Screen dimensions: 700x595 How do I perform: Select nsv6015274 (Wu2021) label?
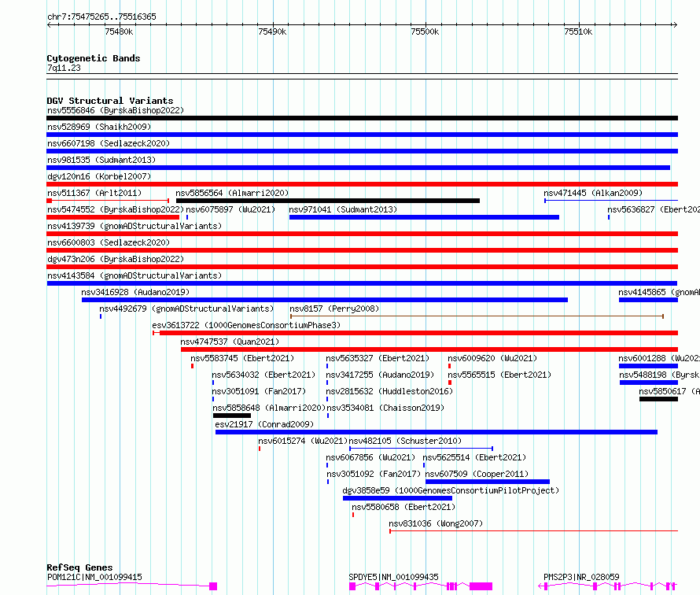click(303, 441)
